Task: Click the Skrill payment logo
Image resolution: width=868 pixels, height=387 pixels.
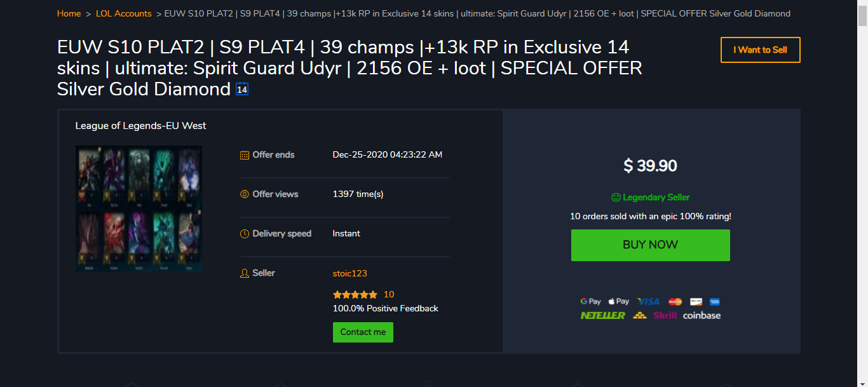Action: point(665,315)
